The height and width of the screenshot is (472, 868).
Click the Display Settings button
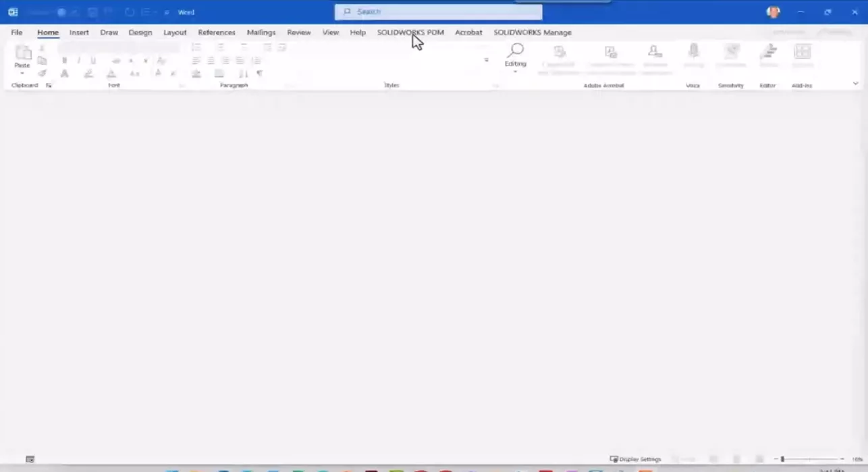click(635, 458)
